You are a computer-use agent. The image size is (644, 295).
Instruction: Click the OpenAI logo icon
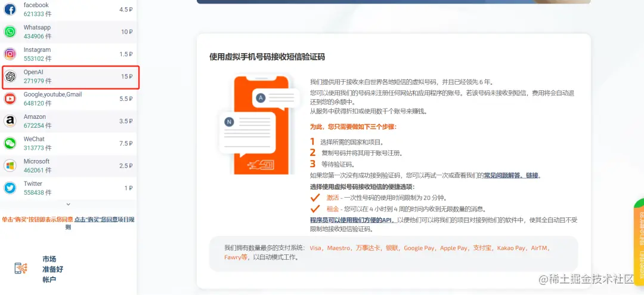point(10,76)
